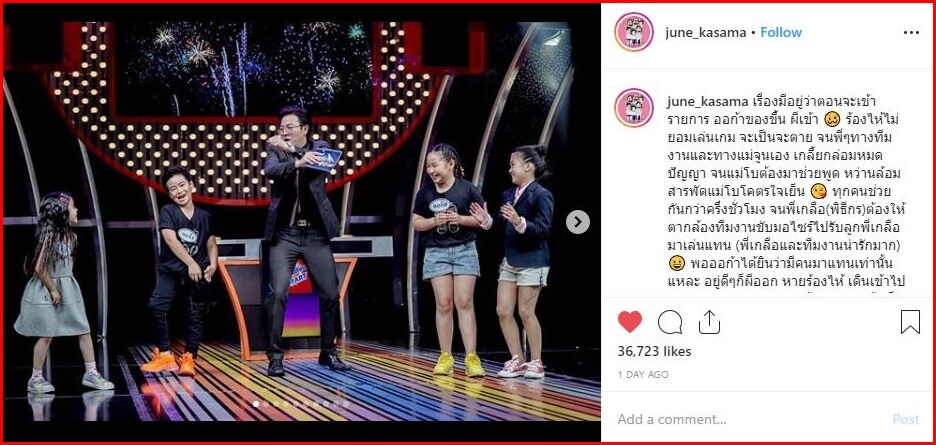Click the june_kasama avatar in the header
This screenshot has width=936, height=445.
click(633, 32)
